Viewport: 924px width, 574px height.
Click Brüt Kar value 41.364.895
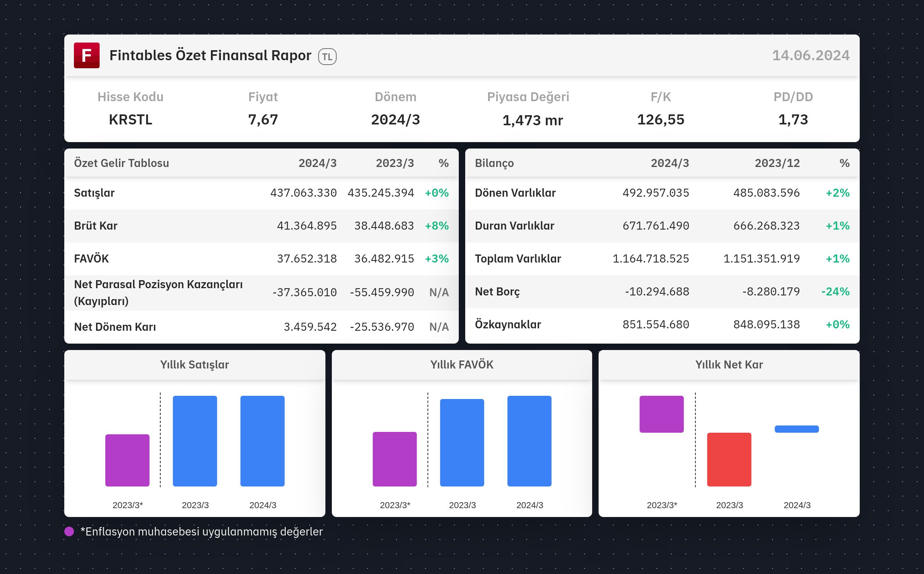307,226
